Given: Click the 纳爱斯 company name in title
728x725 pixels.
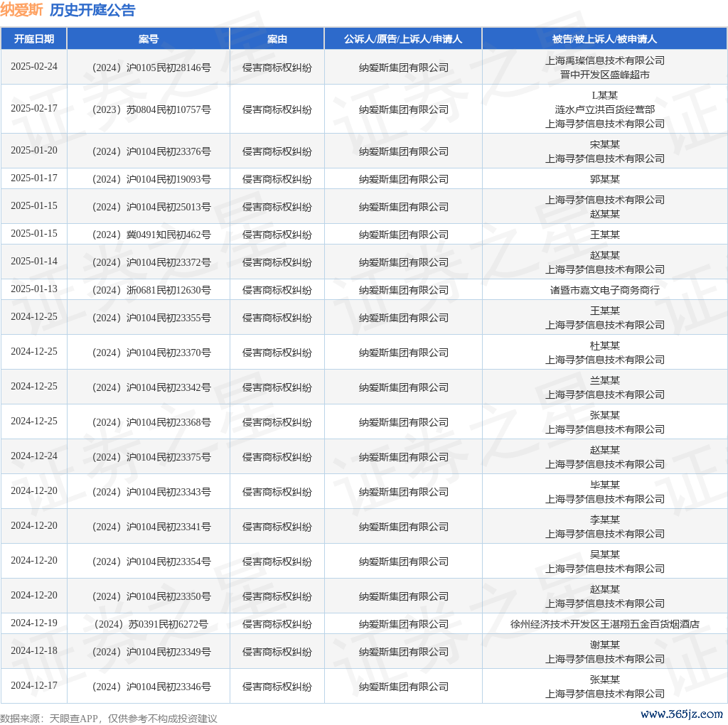Looking at the screenshot, I should coord(21,10).
